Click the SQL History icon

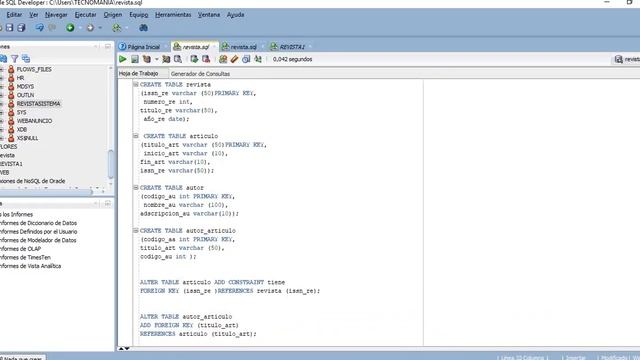click(246, 59)
